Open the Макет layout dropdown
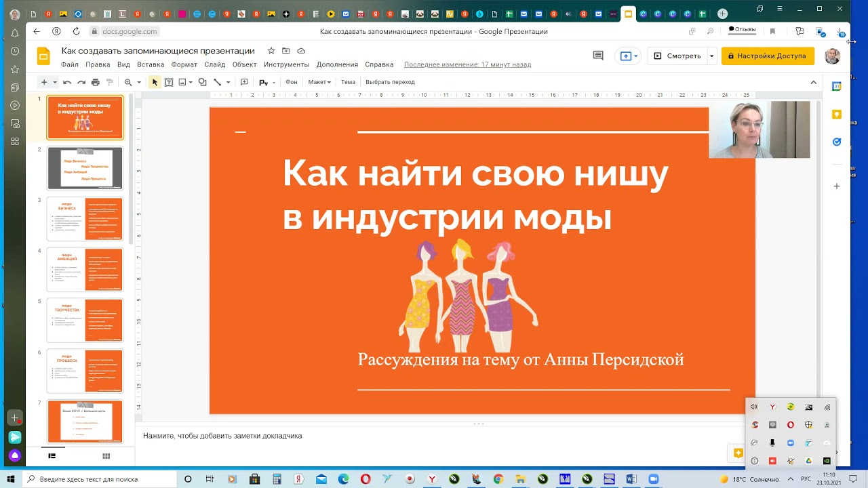The height and width of the screenshot is (488, 868). click(319, 82)
